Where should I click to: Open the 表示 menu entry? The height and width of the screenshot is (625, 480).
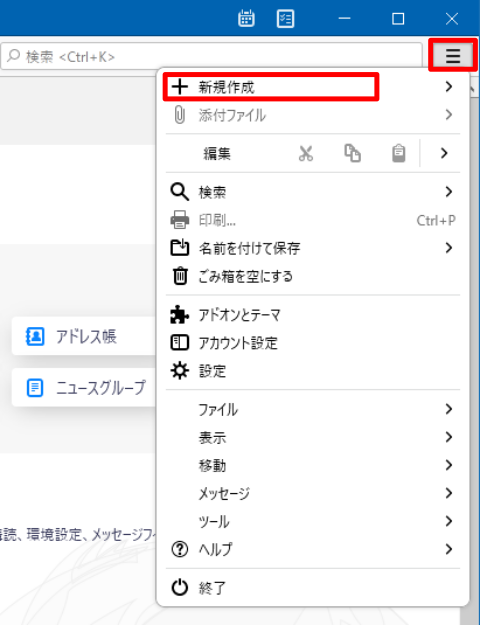[x=313, y=437]
